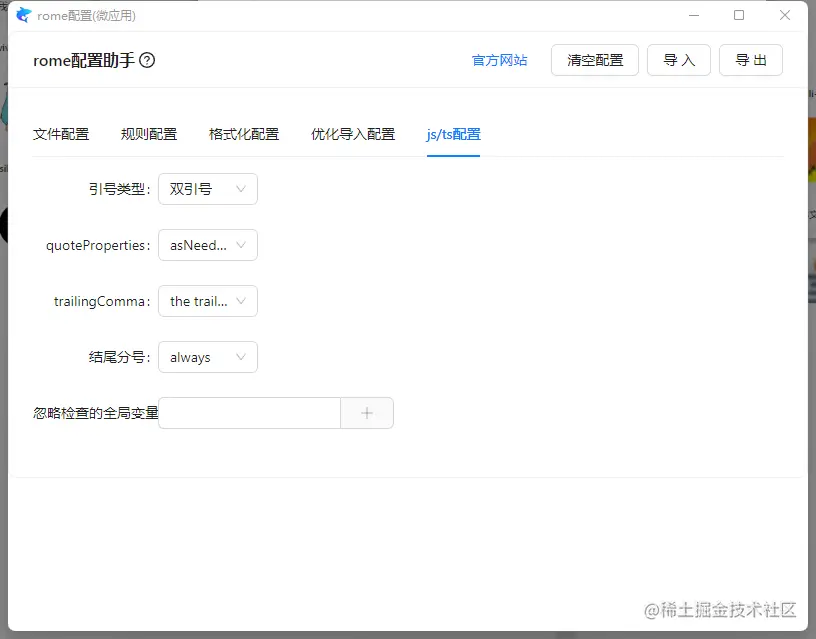Expand the trailingComma dropdown
Image resolution: width=816 pixels, height=639 pixels.
[208, 301]
